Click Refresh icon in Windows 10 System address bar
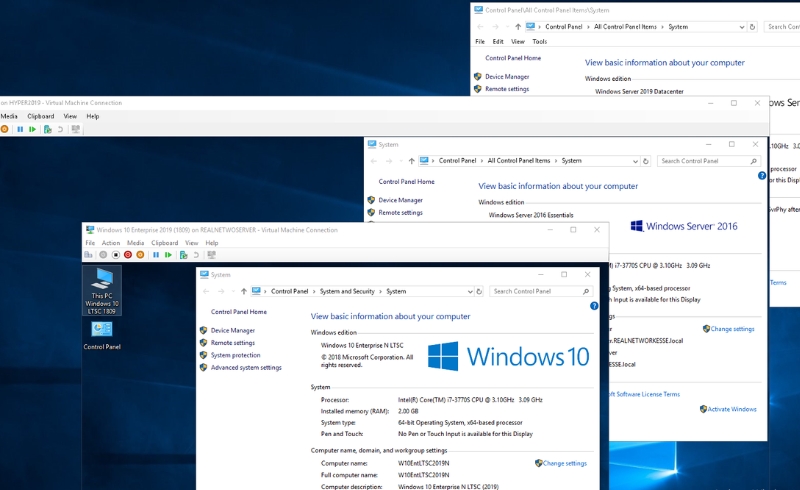 point(479,291)
